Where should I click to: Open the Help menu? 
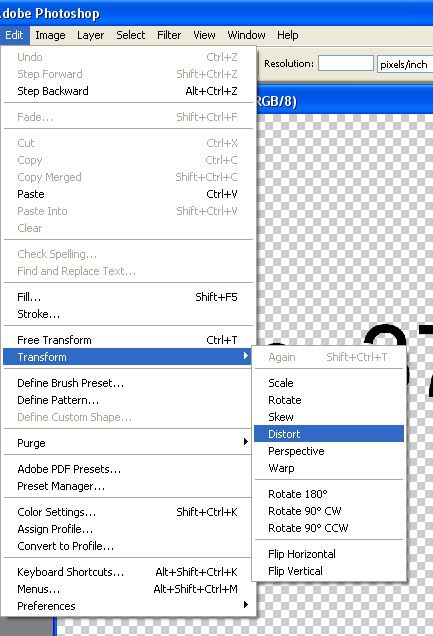click(x=287, y=35)
